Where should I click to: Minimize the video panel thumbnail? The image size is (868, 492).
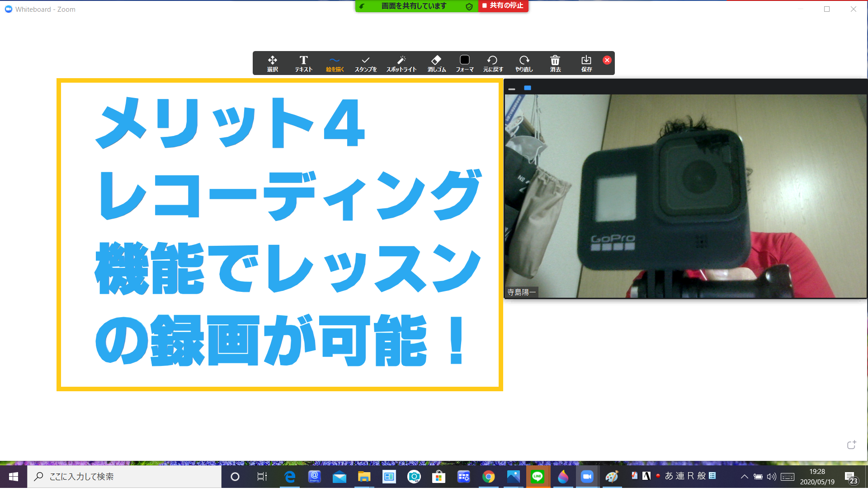(x=512, y=89)
